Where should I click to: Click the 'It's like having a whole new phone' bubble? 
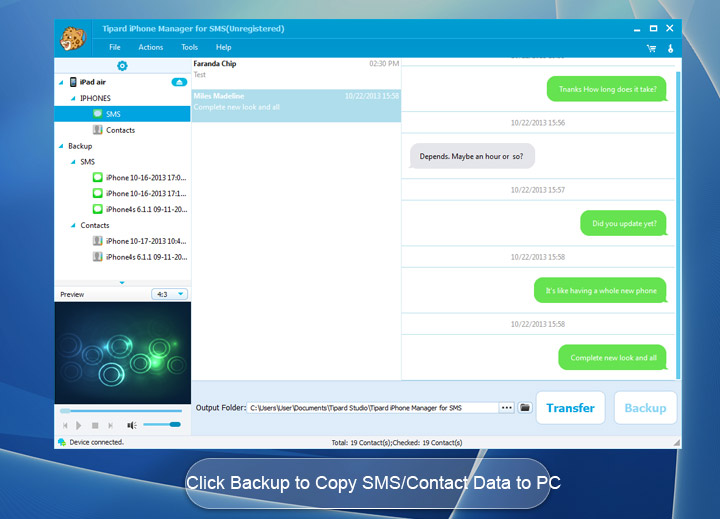pyautogui.click(x=600, y=290)
